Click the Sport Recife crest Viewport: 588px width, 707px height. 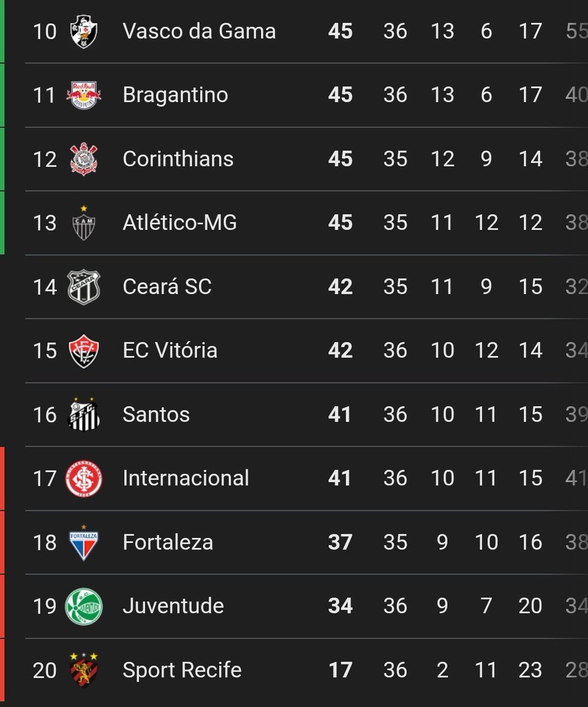84,669
